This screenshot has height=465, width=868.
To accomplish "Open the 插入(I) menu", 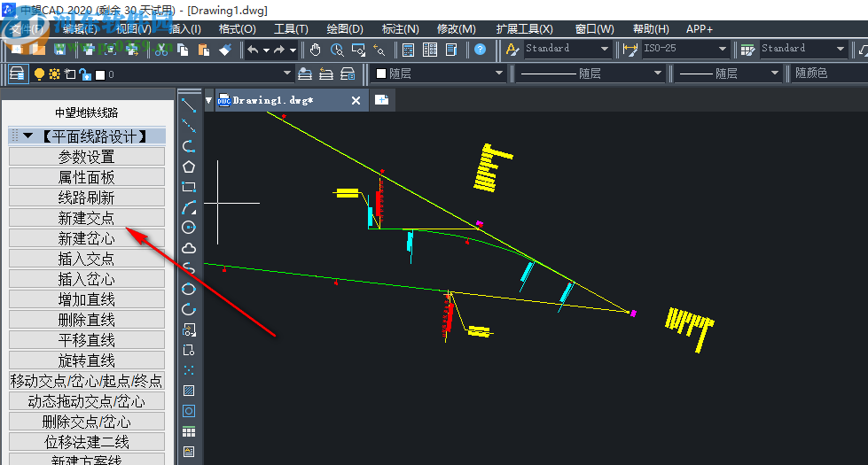I will (x=184, y=28).
